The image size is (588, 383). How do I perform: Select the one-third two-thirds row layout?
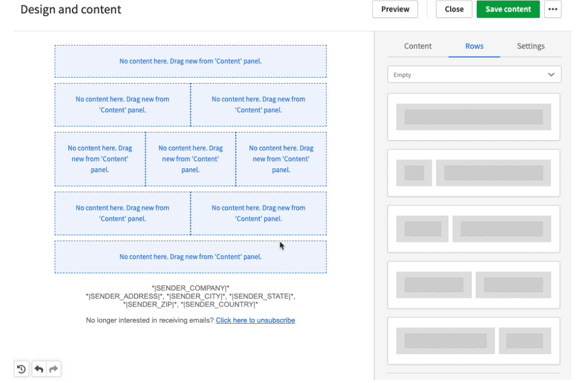[x=473, y=229]
